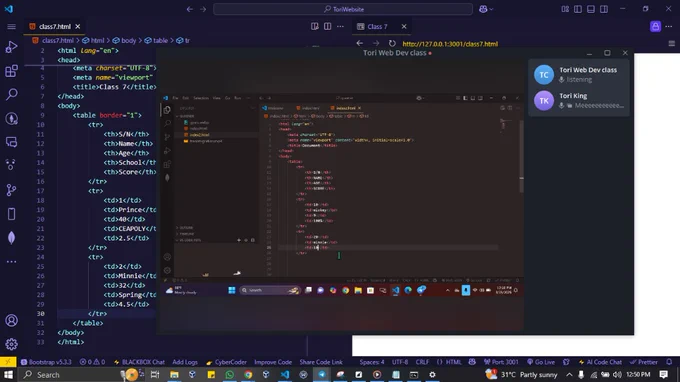Open the Extensions view

coord(11,71)
